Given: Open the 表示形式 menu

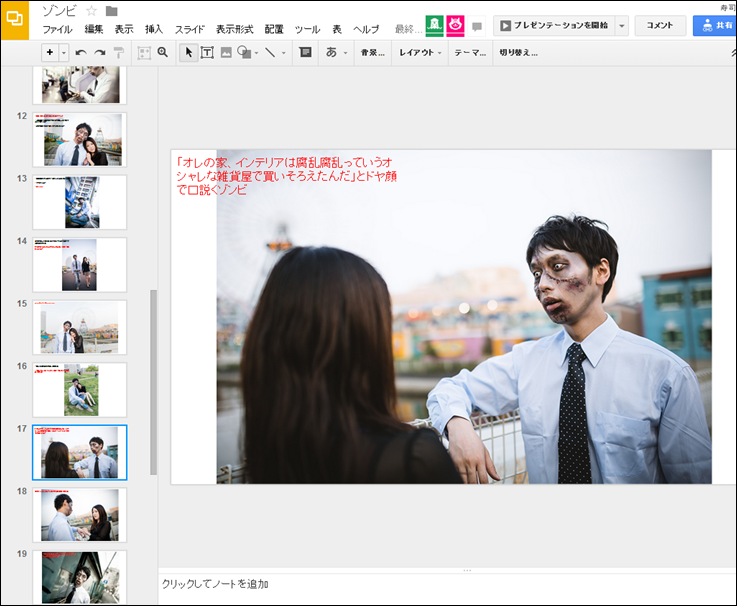Looking at the screenshot, I should (235, 29).
